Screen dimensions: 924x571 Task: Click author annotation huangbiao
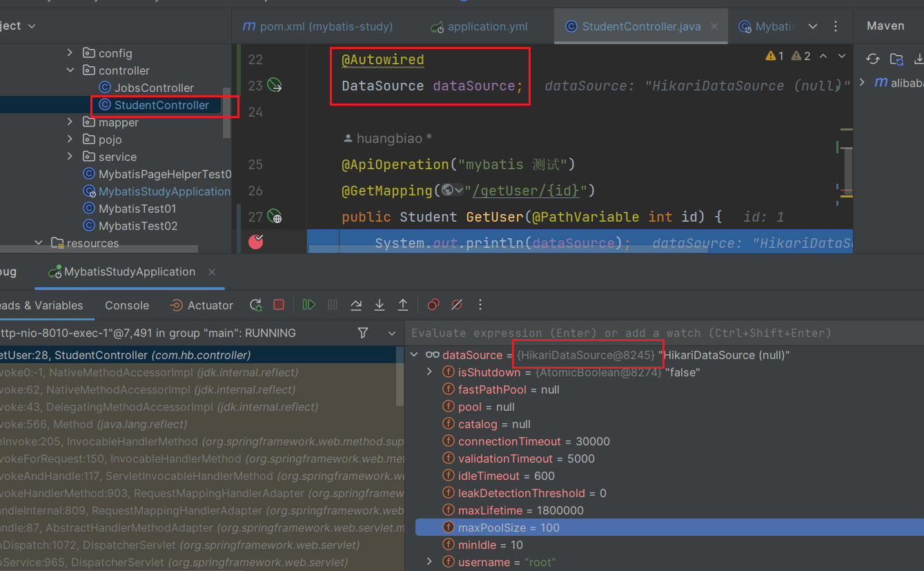(x=387, y=138)
